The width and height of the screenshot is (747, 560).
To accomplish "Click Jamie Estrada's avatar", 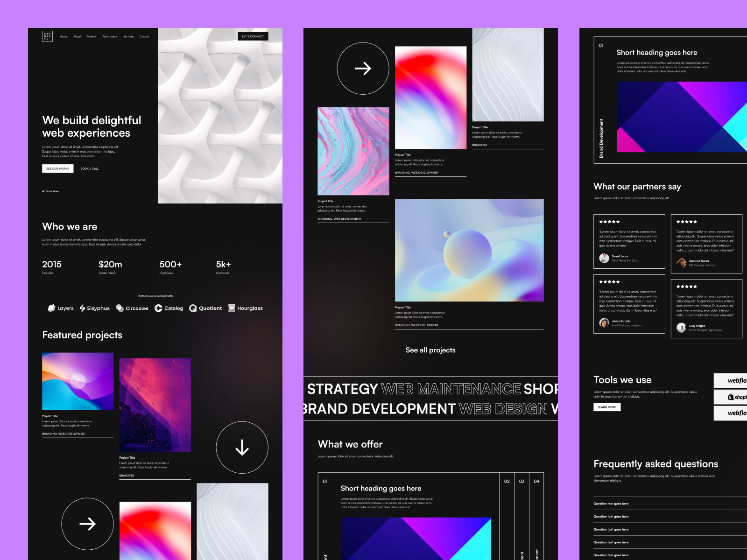I will pyautogui.click(x=604, y=323).
